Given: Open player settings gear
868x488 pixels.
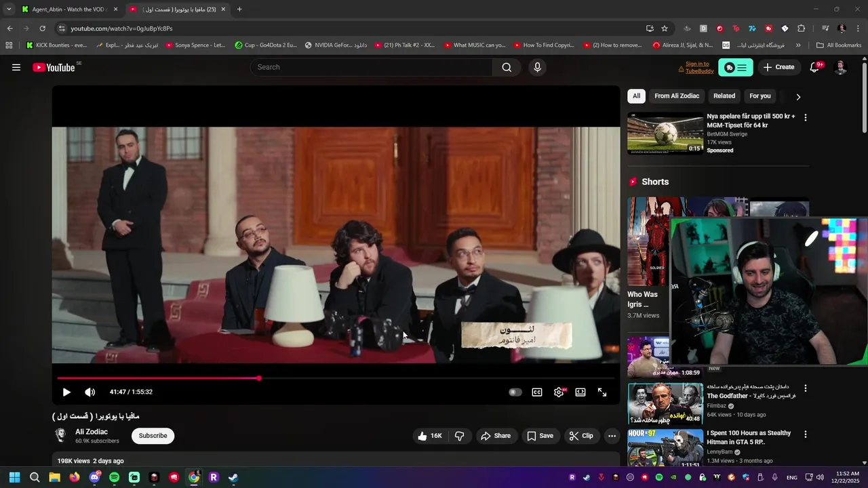Looking at the screenshot, I should point(559,392).
